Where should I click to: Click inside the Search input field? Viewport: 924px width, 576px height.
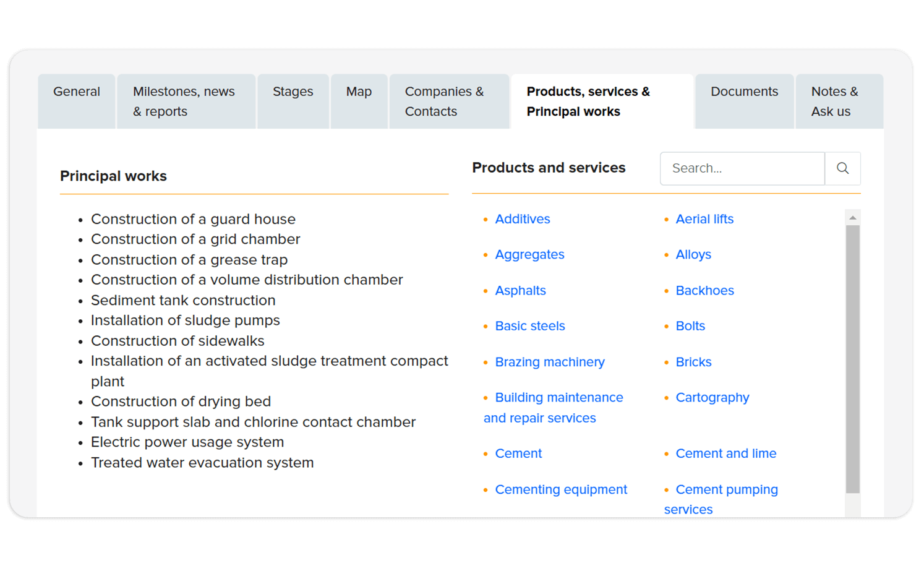pyautogui.click(x=742, y=168)
